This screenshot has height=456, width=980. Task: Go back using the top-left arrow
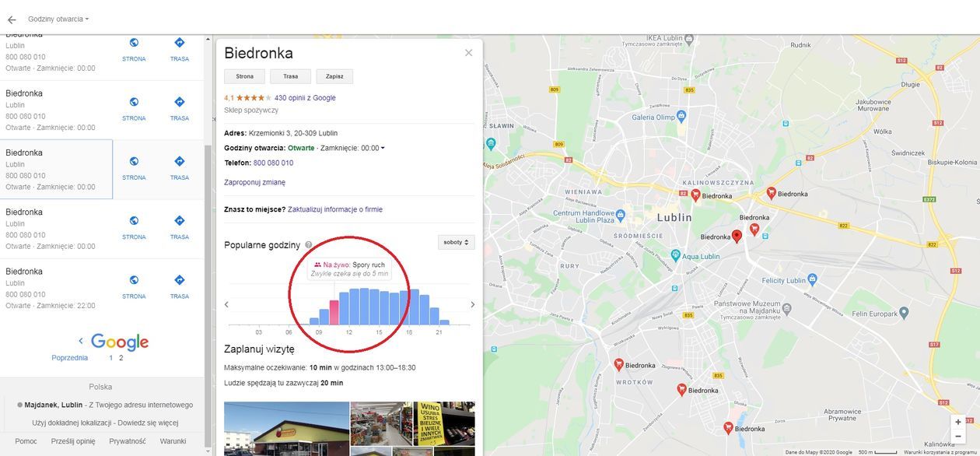(12, 19)
